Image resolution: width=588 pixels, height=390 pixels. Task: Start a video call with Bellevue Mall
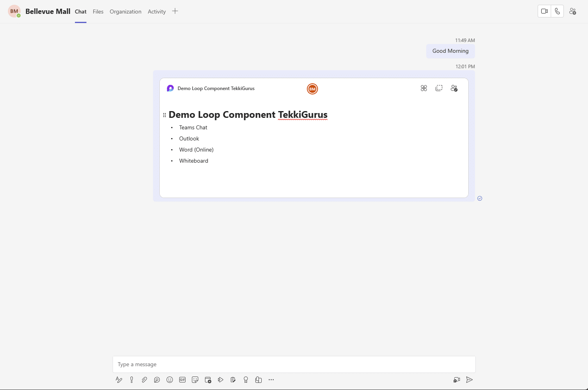pos(544,11)
